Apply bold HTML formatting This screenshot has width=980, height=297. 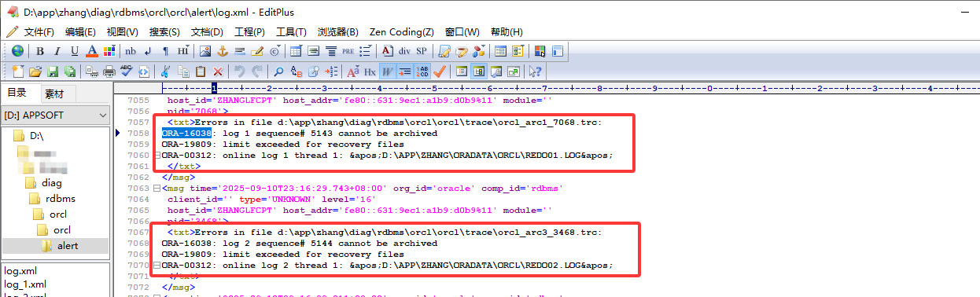[39, 51]
